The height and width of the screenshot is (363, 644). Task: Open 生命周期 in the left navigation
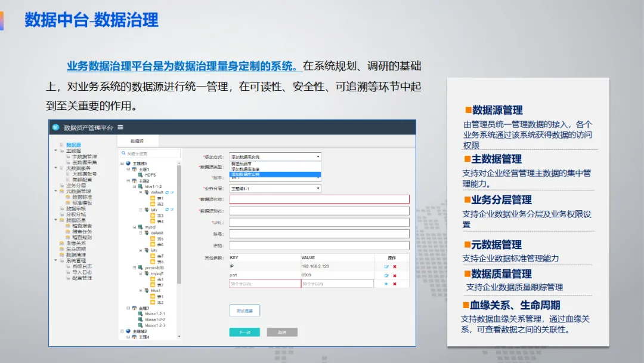[76, 249]
